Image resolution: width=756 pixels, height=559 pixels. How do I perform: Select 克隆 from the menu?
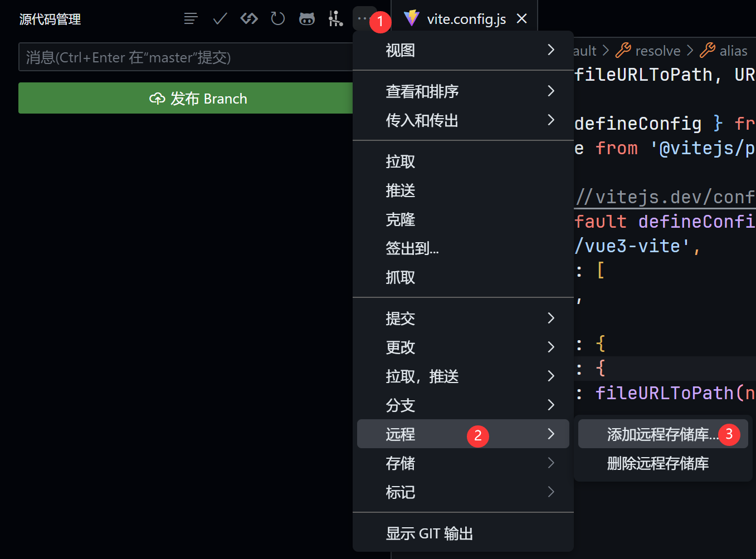pos(463,219)
